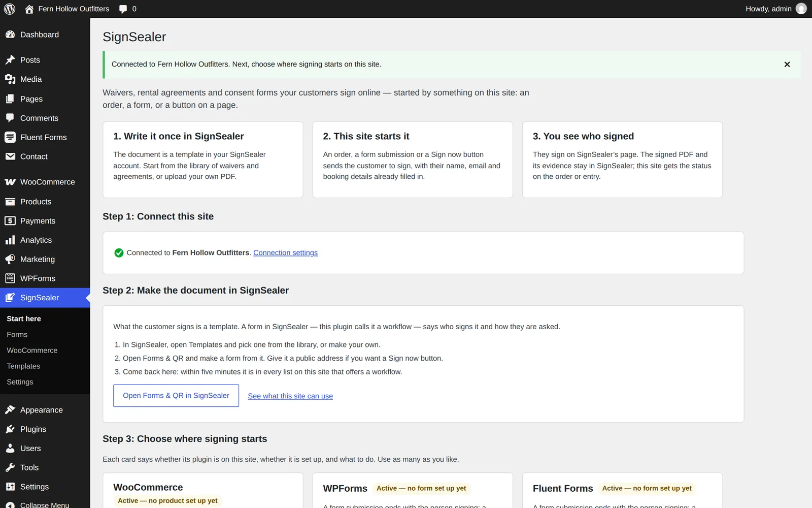Click the Posts pushpin icon
Image resolution: width=812 pixels, height=508 pixels.
point(10,60)
